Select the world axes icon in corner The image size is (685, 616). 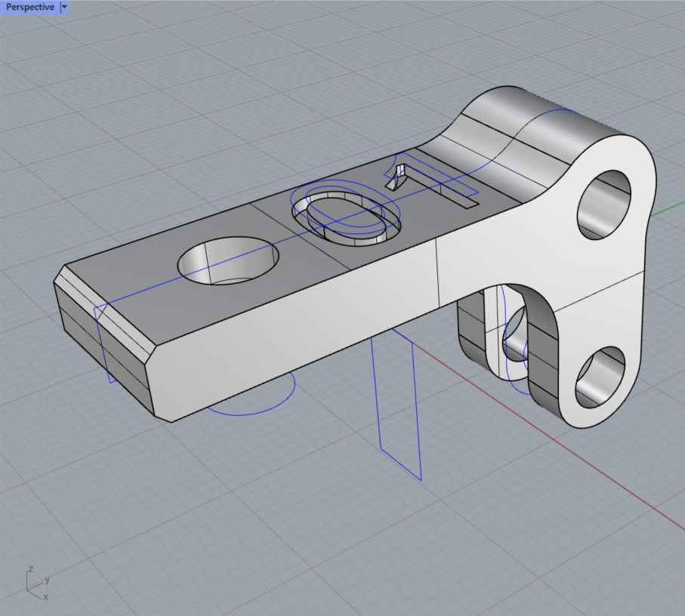pyautogui.click(x=38, y=583)
